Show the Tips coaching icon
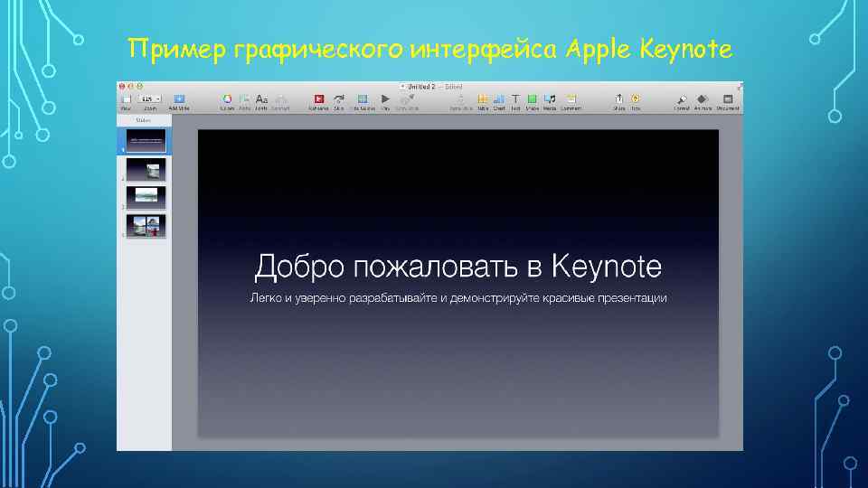Image resolution: width=868 pixels, height=488 pixels. tap(636, 99)
